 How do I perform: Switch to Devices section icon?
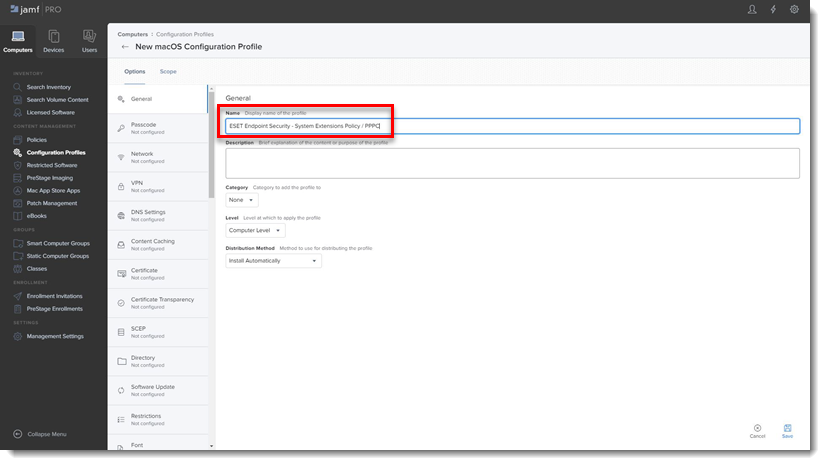[53, 41]
